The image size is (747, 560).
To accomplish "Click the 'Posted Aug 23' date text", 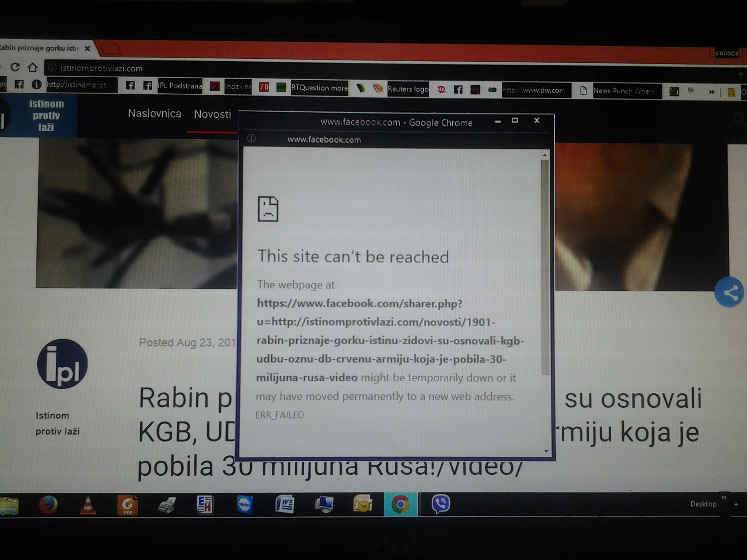I will 188,343.
